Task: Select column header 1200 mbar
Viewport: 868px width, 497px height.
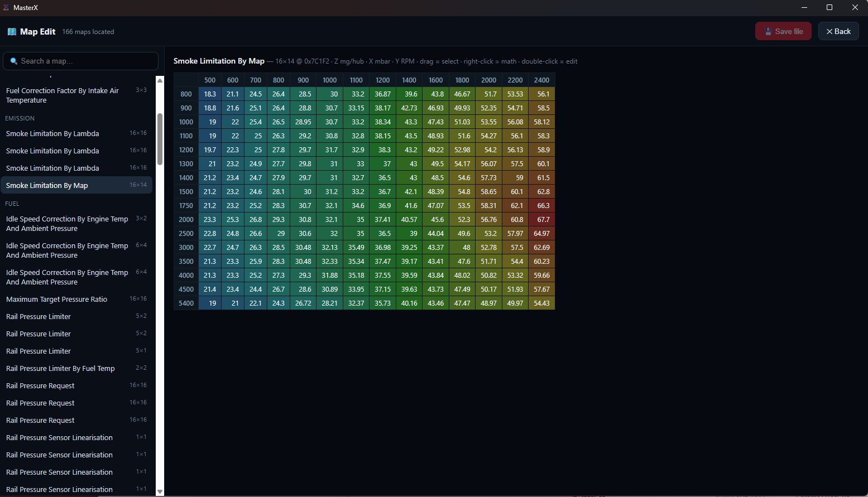Action: [383, 80]
